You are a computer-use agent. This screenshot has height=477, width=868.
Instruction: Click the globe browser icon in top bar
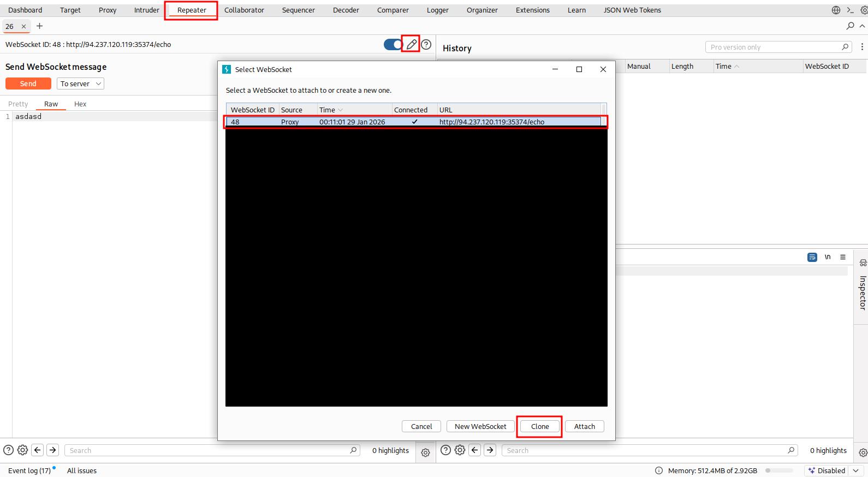click(836, 10)
